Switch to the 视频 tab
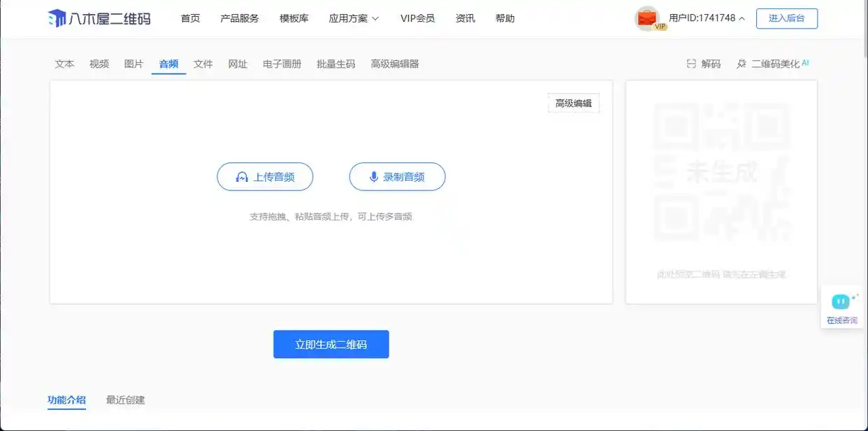 tap(99, 64)
